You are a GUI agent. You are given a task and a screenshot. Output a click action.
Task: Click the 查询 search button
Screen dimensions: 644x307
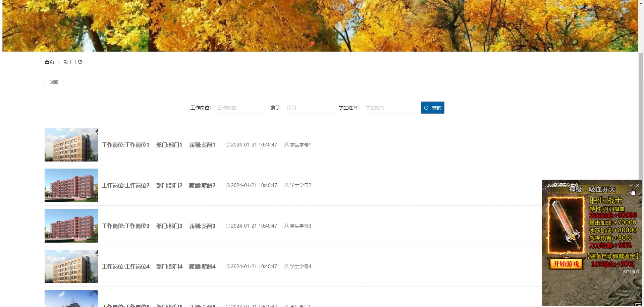tap(433, 108)
